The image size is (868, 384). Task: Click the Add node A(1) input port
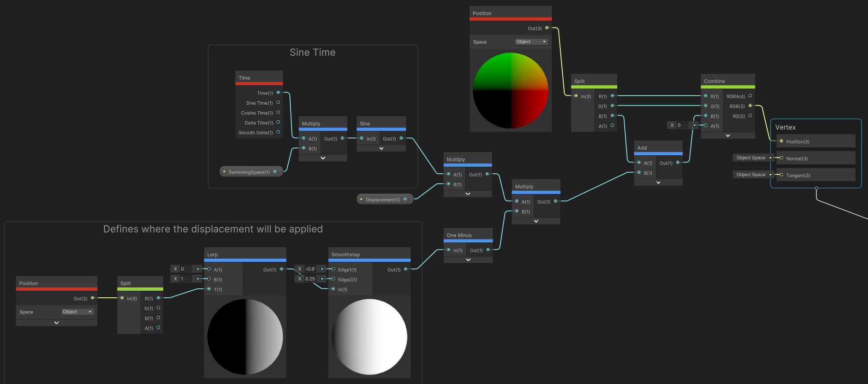pos(639,162)
